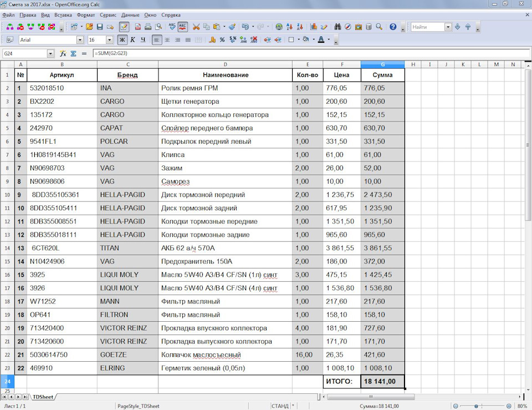
Task: Open Find & Replace binoculars icon
Action: pos(337,27)
